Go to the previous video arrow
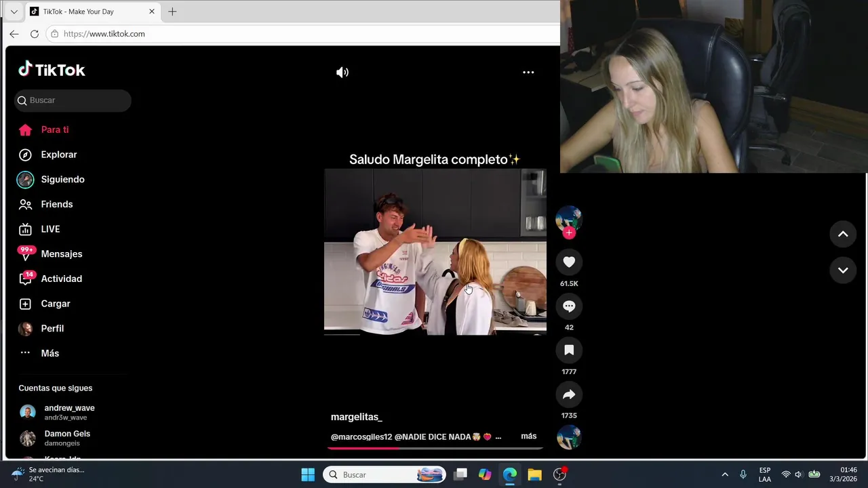 coord(843,234)
